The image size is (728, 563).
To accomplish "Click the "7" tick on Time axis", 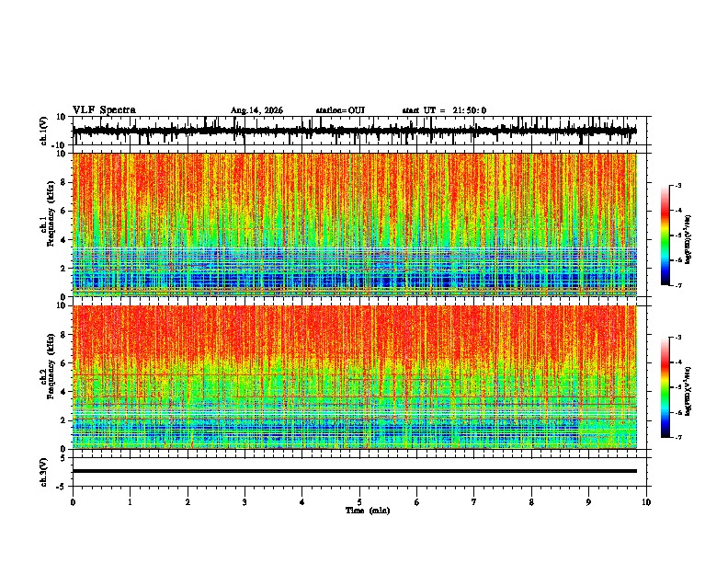I will coord(474,502).
